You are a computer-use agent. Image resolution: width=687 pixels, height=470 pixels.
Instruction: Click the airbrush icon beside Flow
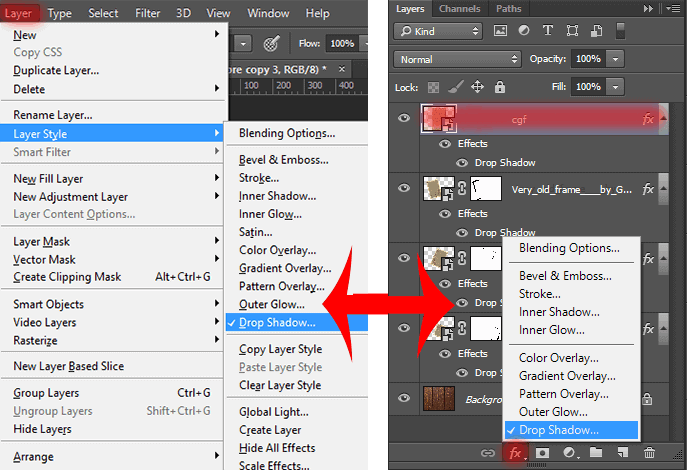(271, 43)
